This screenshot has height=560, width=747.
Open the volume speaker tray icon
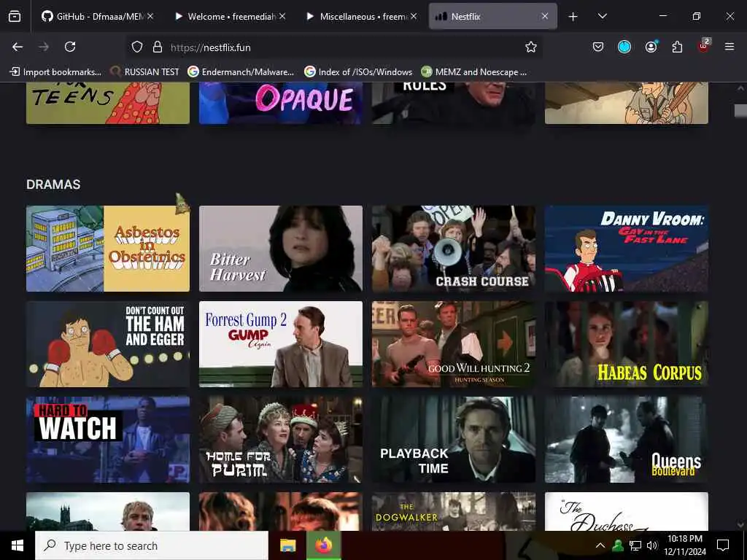[652, 545]
